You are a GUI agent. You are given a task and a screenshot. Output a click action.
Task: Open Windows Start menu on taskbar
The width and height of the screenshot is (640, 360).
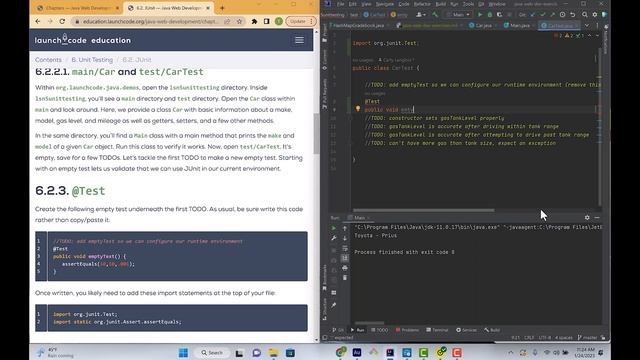tap(183, 353)
